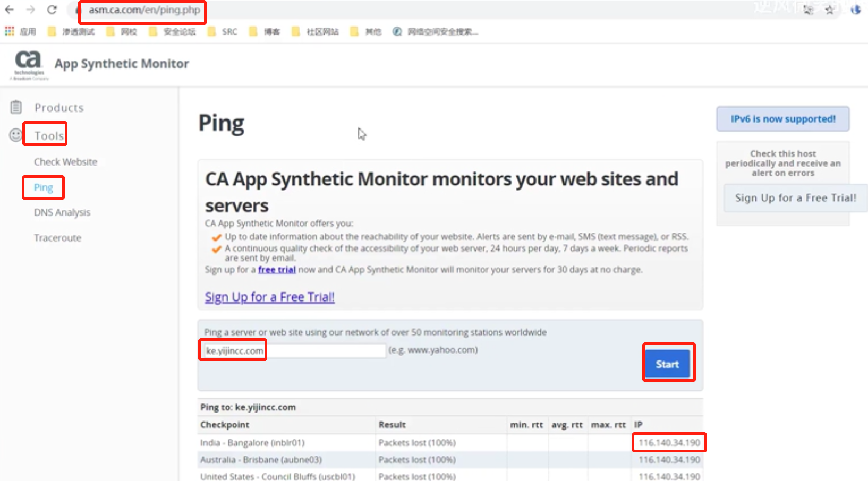Open the Tools menu in the sidebar
The height and width of the screenshot is (481, 868).
coord(49,135)
